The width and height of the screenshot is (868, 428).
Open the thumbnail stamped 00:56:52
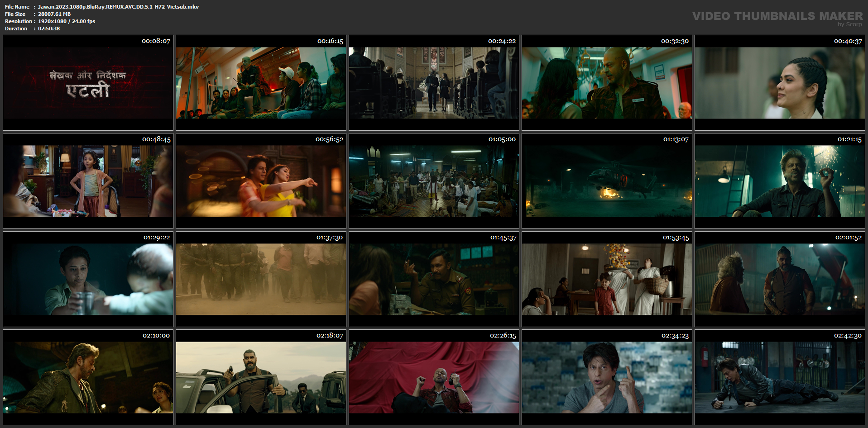tap(261, 181)
